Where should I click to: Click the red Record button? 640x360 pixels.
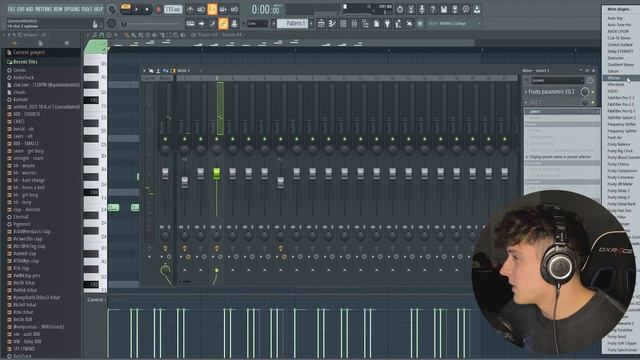pos(158,9)
